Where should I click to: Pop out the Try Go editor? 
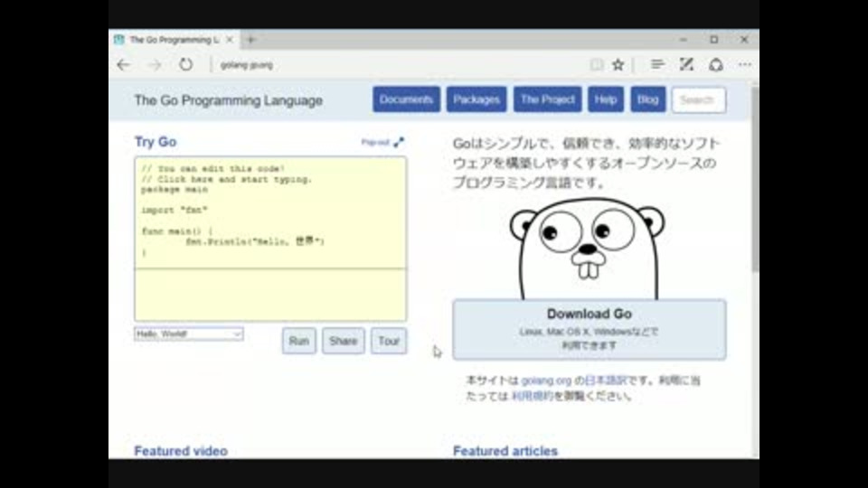tap(382, 142)
